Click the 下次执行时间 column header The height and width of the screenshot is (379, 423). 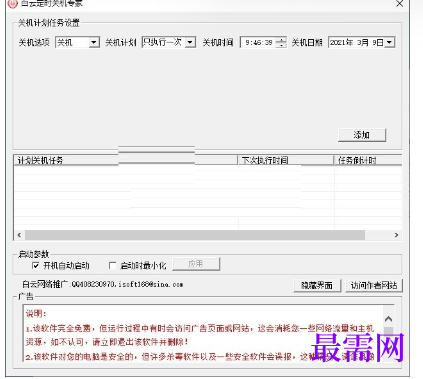[x=286, y=160]
